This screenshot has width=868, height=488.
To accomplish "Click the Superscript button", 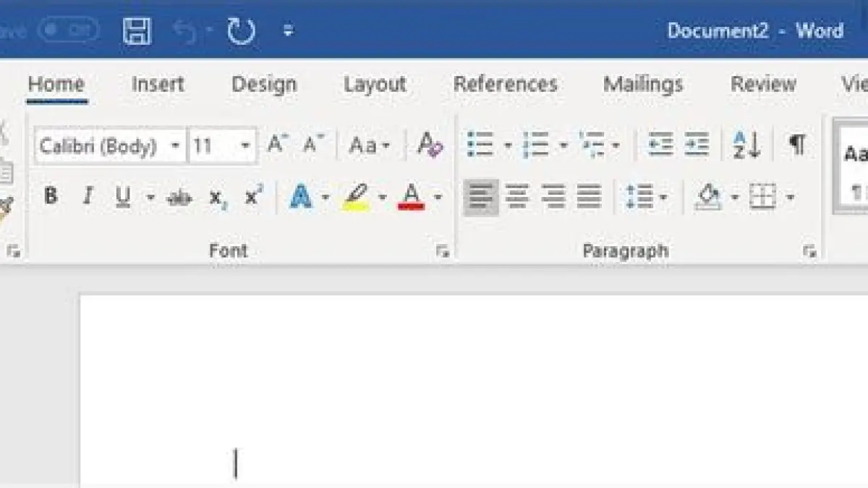I will [253, 197].
